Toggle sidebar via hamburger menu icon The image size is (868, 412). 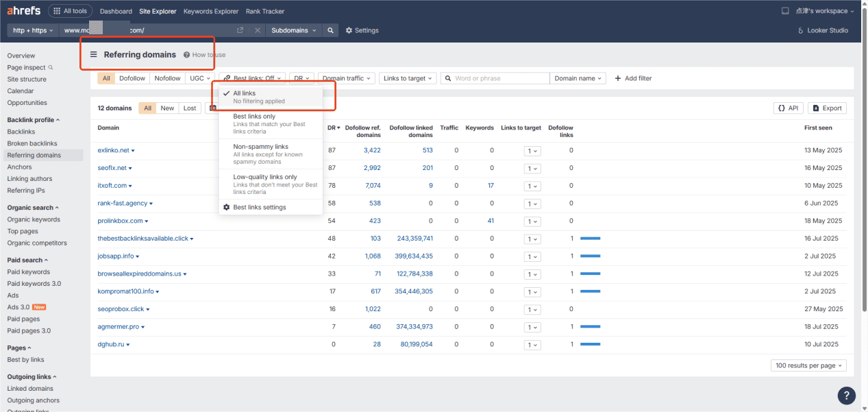pos(94,54)
